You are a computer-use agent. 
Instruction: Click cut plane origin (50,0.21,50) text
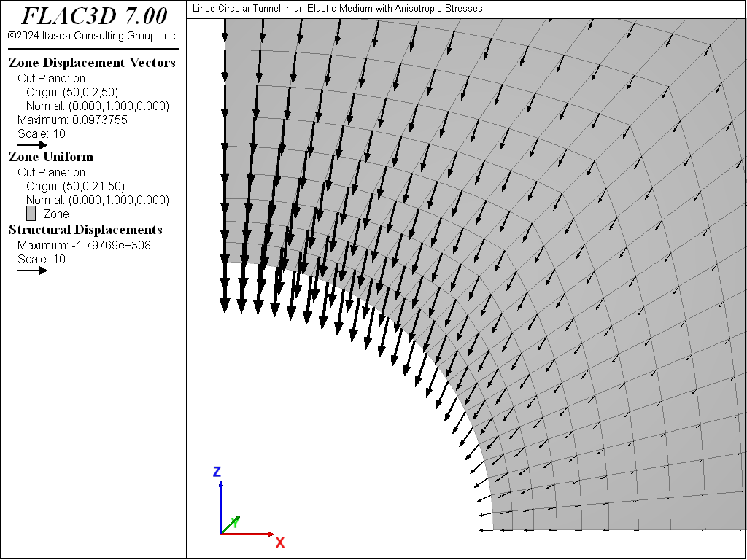coord(75,186)
